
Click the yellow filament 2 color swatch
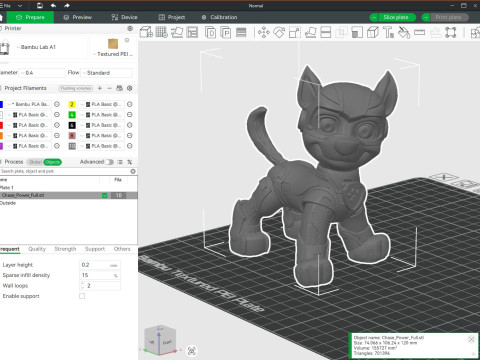point(72,104)
